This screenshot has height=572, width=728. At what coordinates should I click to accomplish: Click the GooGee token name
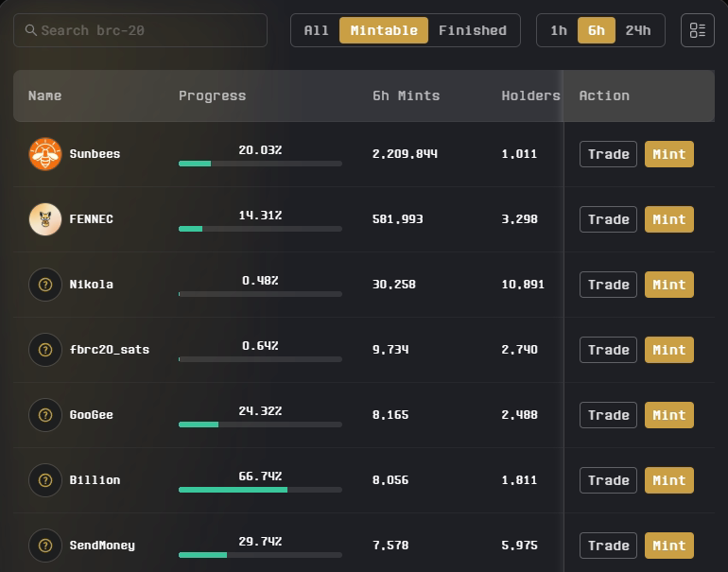pyautogui.click(x=91, y=415)
